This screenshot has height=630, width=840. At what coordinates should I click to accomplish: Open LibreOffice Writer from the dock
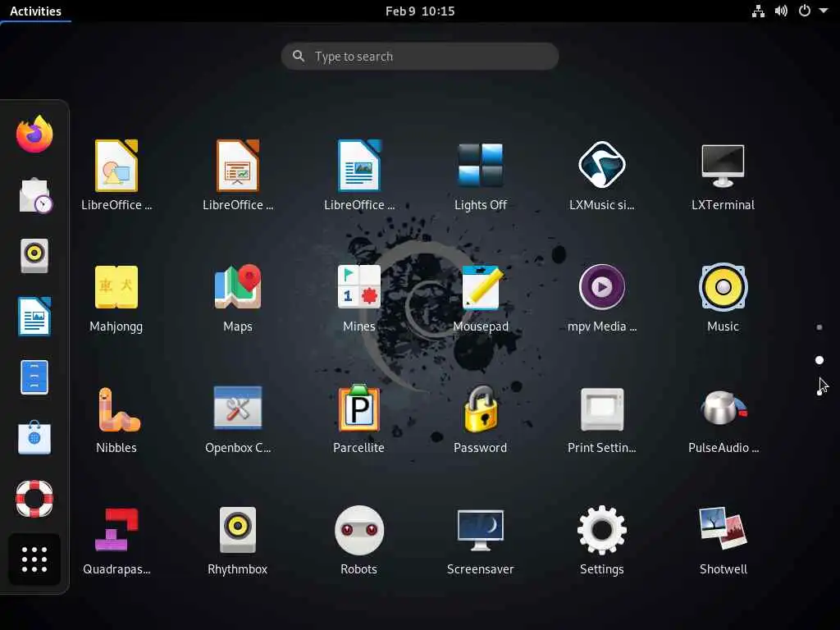[x=34, y=316]
